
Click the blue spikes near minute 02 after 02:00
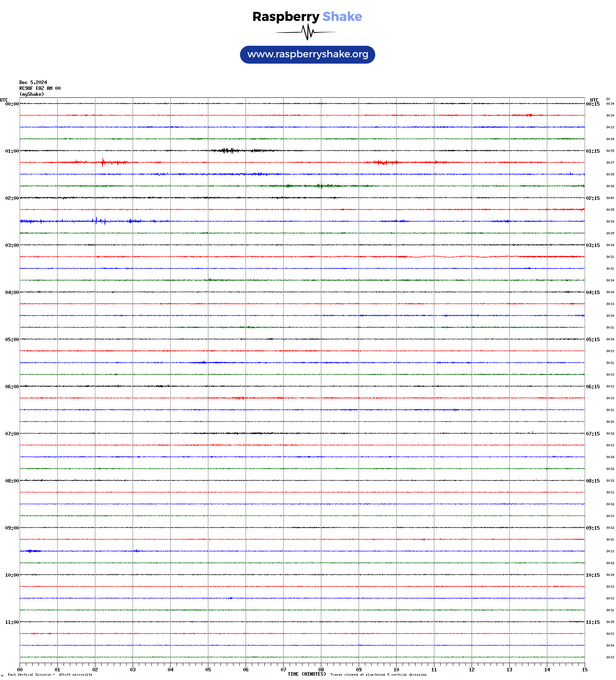100,221
